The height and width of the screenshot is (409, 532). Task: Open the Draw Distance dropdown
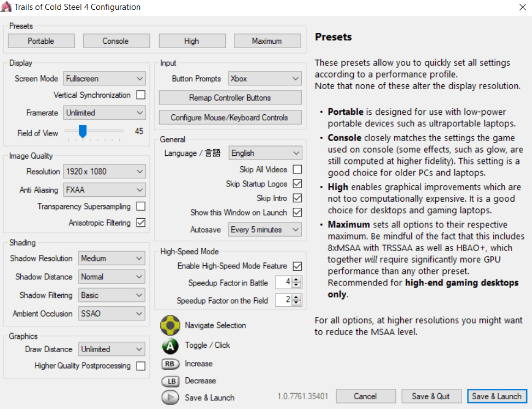[112, 349]
